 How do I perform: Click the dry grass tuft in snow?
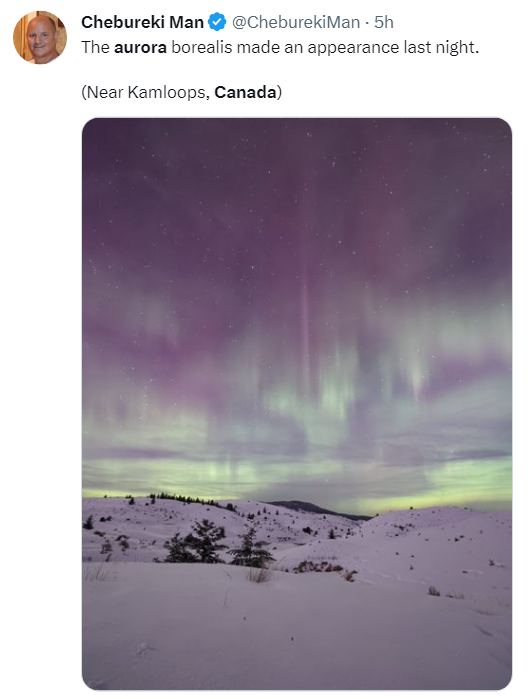click(258, 574)
